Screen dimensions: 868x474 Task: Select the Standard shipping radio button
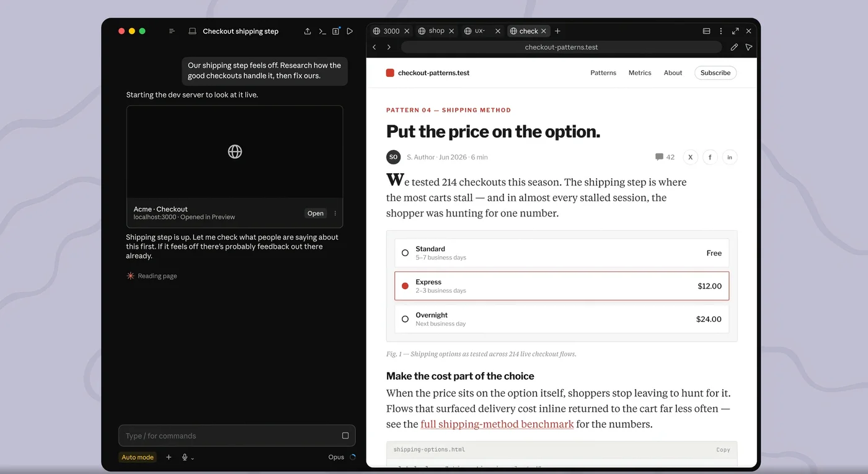(405, 253)
